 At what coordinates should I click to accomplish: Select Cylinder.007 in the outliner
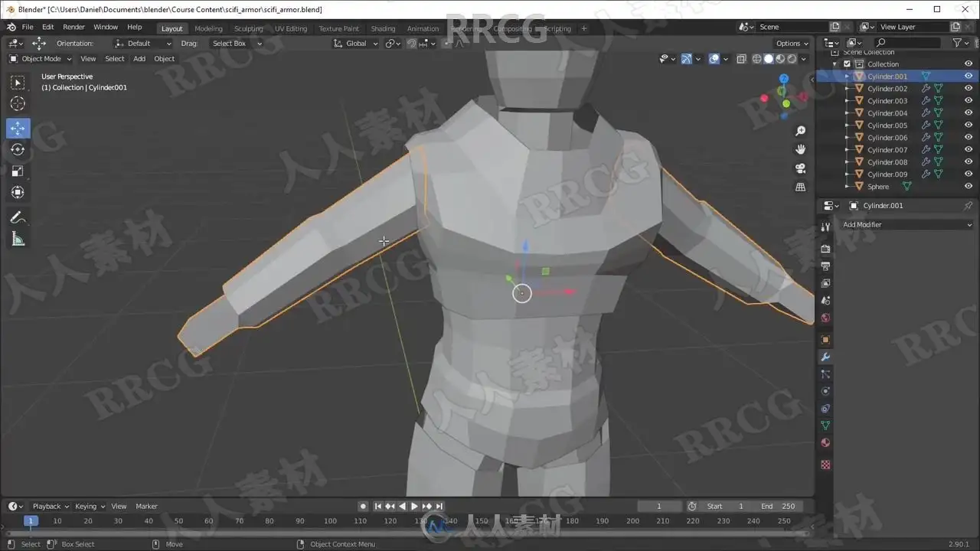(887, 150)
